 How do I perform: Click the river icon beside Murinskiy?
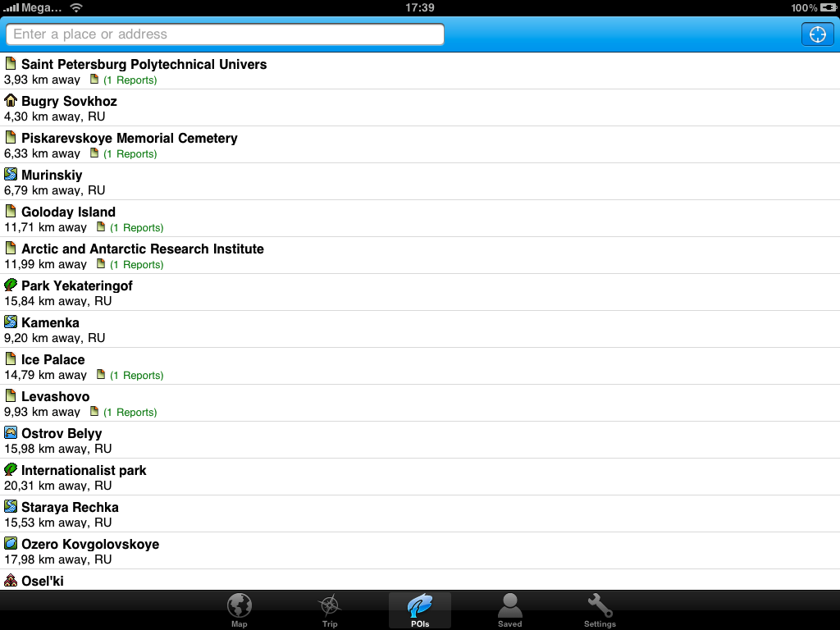(x=11, y=174)
